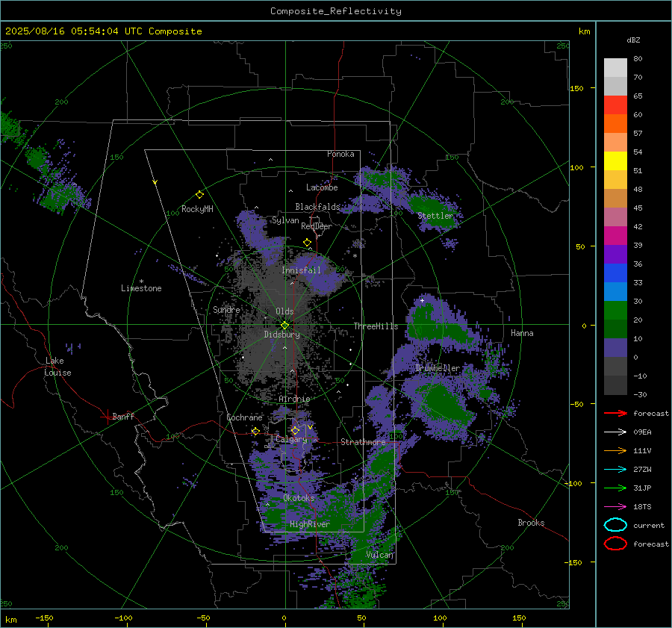Click the RockyMH label
Viewport: 672px width, 628px height.
coord(197,209)
